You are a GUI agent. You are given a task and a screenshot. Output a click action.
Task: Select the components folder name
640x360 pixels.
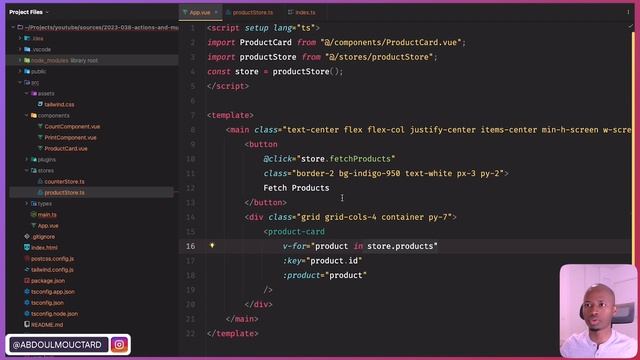(53, 116)
